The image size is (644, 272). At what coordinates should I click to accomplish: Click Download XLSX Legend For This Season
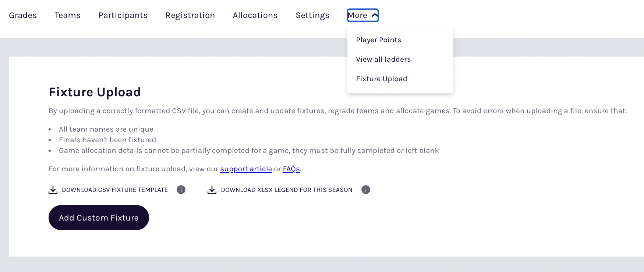[287, 190]
